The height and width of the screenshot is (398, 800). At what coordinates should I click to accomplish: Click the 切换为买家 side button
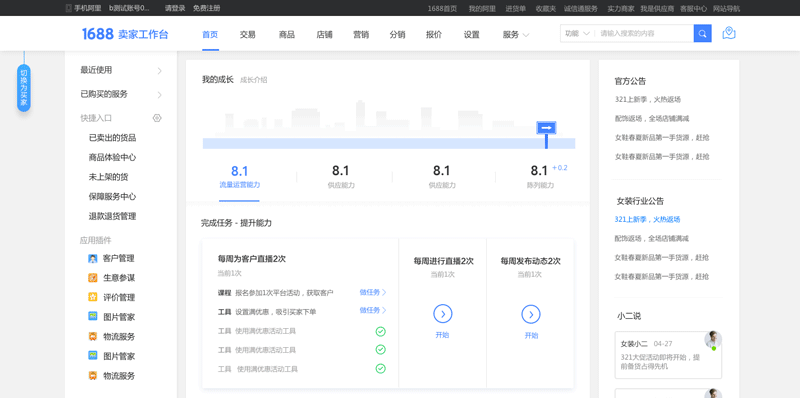(x=23, y=88)
